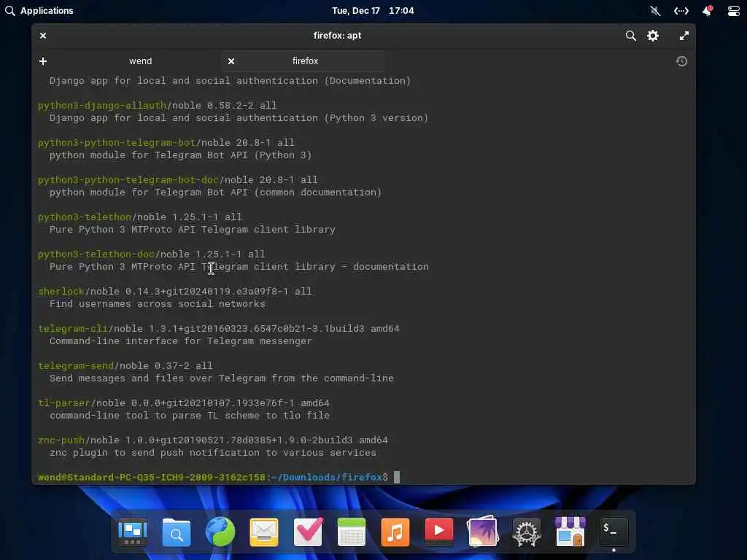Close the terminal window
This screenshot has width=747, height=560.
(x=43, y=36)
